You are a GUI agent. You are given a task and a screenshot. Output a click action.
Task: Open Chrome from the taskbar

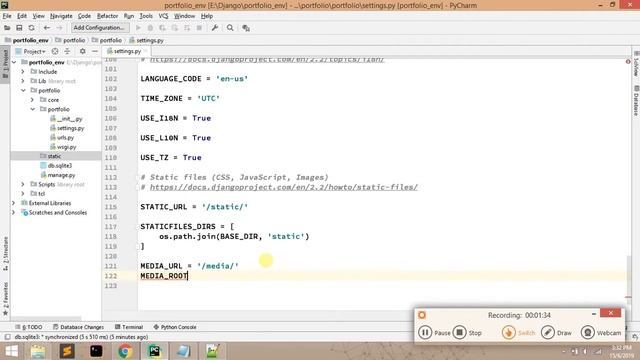coord(125,351)
